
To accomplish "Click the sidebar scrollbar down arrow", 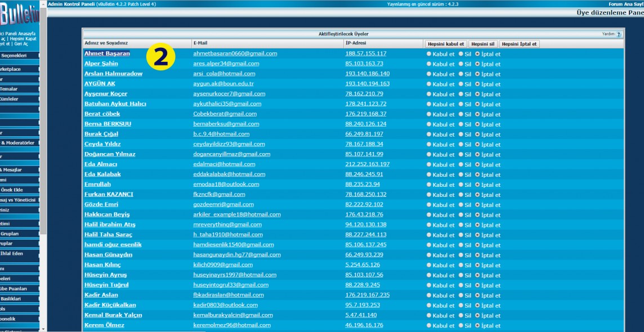I will pos(43,327).
